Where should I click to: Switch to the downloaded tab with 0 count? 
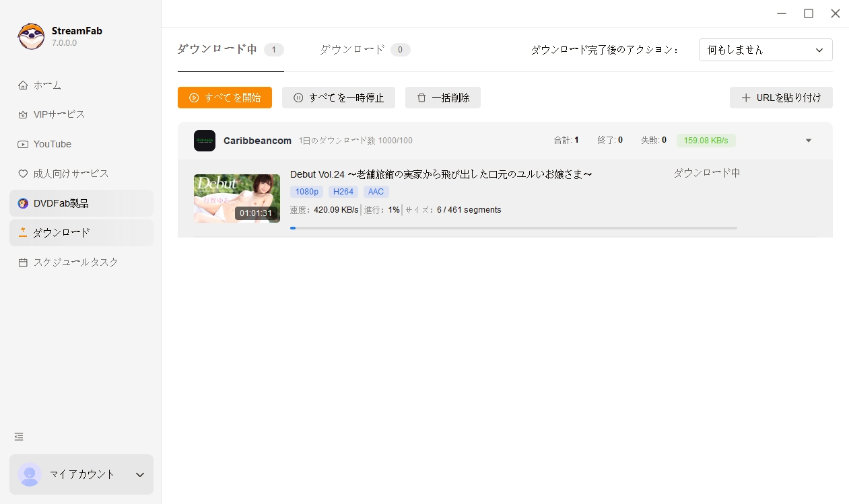point(364,50)
